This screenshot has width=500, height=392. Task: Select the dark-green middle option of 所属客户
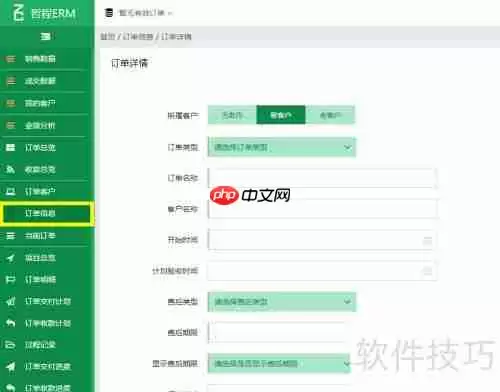point(281,115)
